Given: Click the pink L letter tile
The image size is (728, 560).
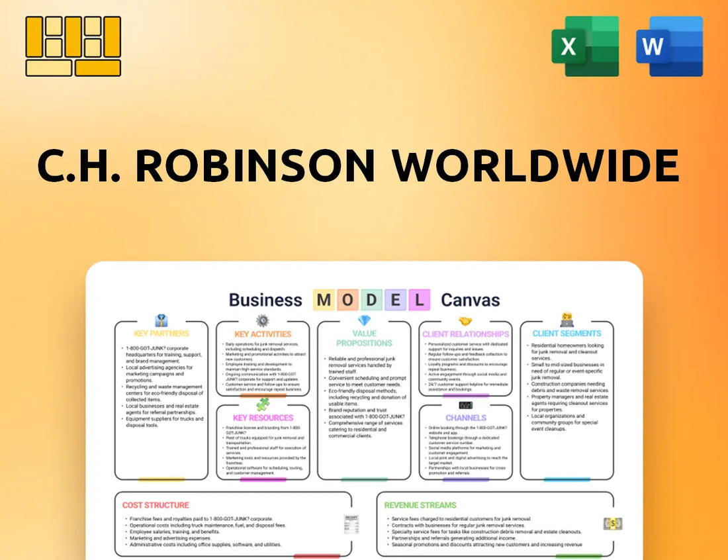Looking at the screenshot, I should [x=419, y=300].
